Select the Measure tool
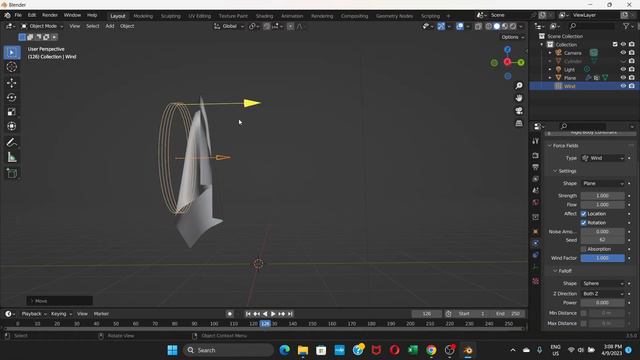Screen dimensions: 640x360 (x=11, y=157)
